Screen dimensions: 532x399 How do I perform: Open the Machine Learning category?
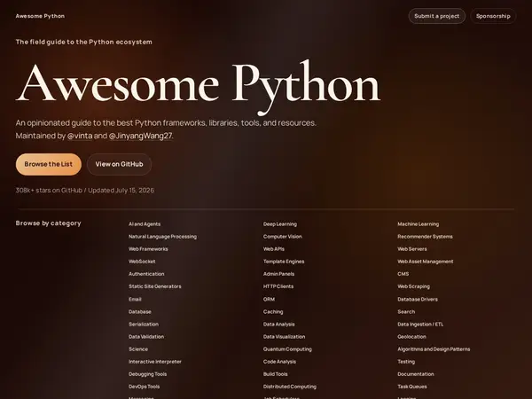(418, 224)
